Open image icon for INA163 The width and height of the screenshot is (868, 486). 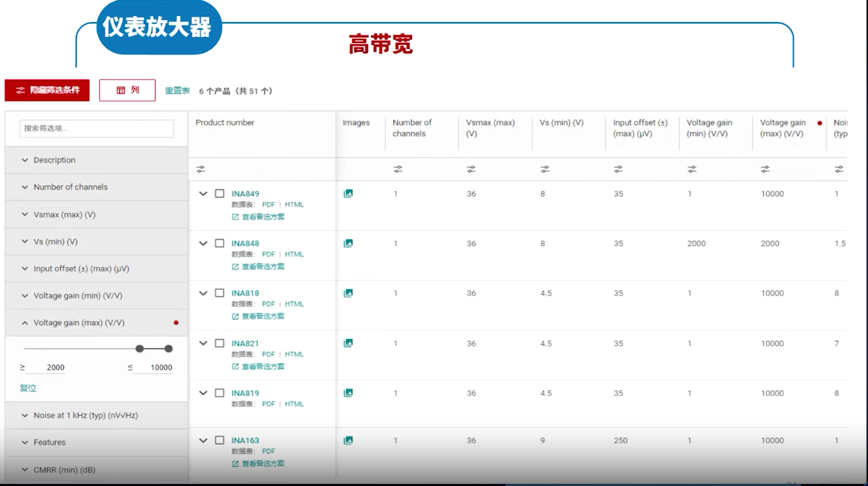point(348,440)
